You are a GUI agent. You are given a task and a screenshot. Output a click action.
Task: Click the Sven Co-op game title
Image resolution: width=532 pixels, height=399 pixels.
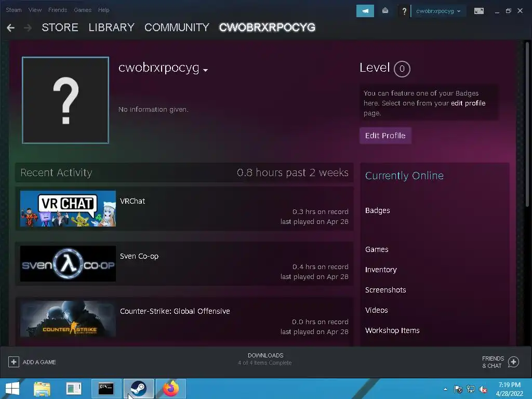click(x=139, y=256)
